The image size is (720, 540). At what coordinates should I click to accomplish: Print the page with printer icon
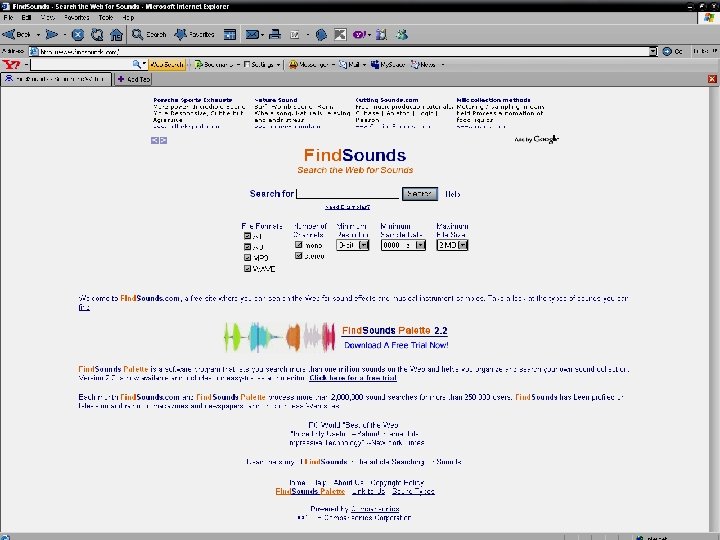tap(275, 34)
